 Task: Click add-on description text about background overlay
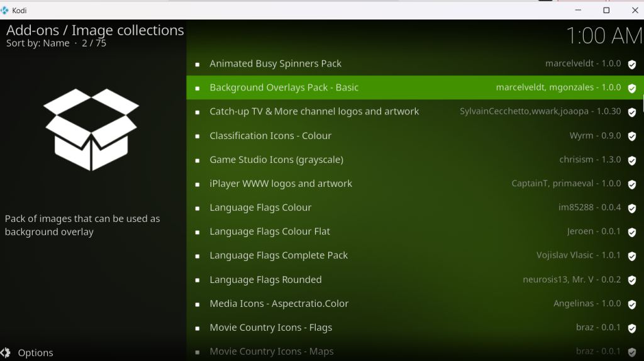[x=82, y=225]
